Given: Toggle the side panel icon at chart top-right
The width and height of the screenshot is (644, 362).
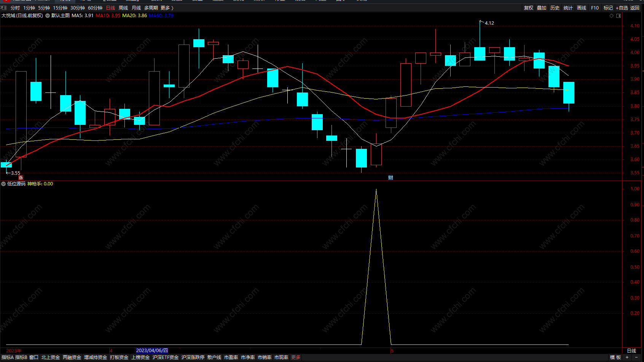Looking at the screenshot, I should click(618, 16).
